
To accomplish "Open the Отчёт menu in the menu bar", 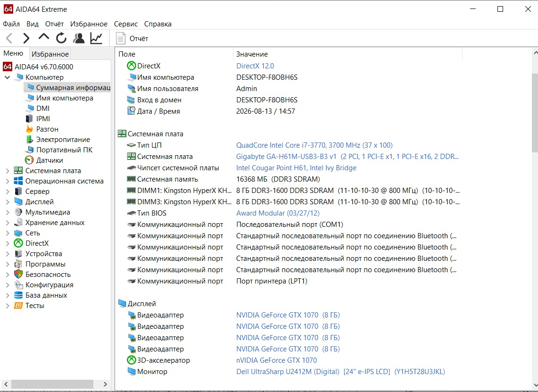I will click(55, 24).
